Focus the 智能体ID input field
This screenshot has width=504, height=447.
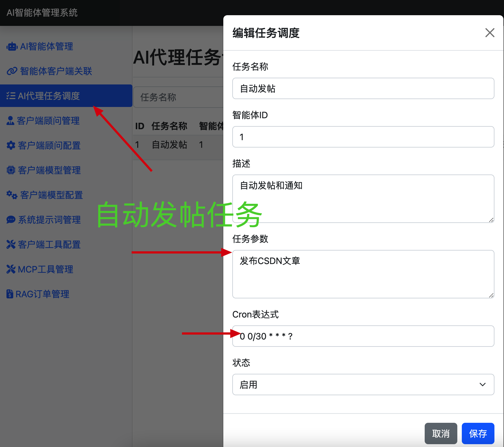[363, 137]
